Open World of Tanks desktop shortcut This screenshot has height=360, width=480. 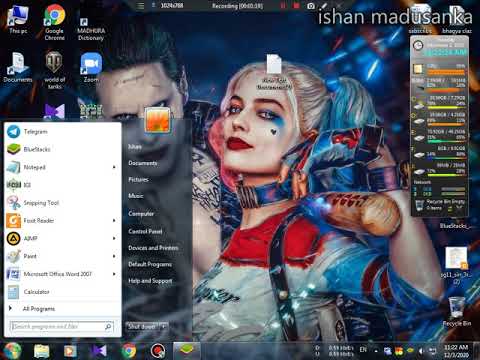54,71
